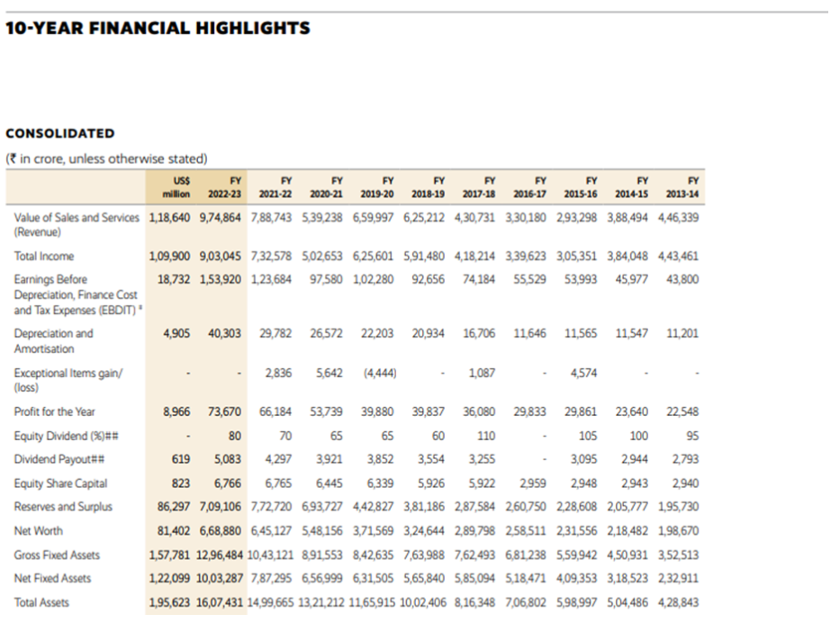The image size is (840, 623).
Task: Click the '₹ in crore, unless otherwise stated' note
Action: (x=106, y=159)
